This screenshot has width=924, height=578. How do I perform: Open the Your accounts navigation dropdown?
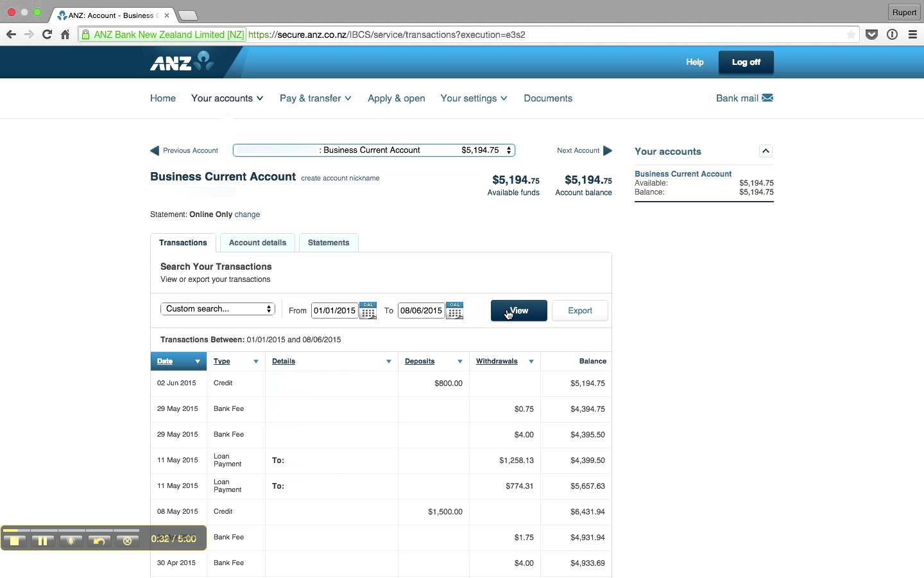pos(227,98)
